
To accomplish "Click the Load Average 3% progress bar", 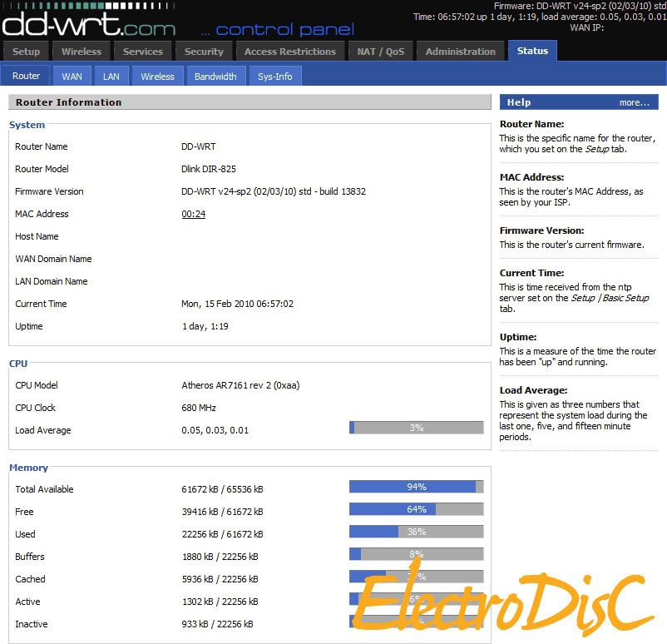I will (416, 428).
